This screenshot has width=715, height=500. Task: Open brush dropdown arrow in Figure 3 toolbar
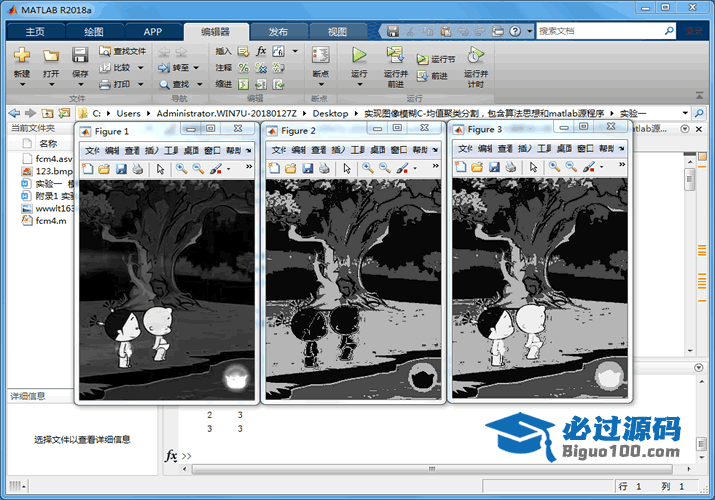point(601,167)
